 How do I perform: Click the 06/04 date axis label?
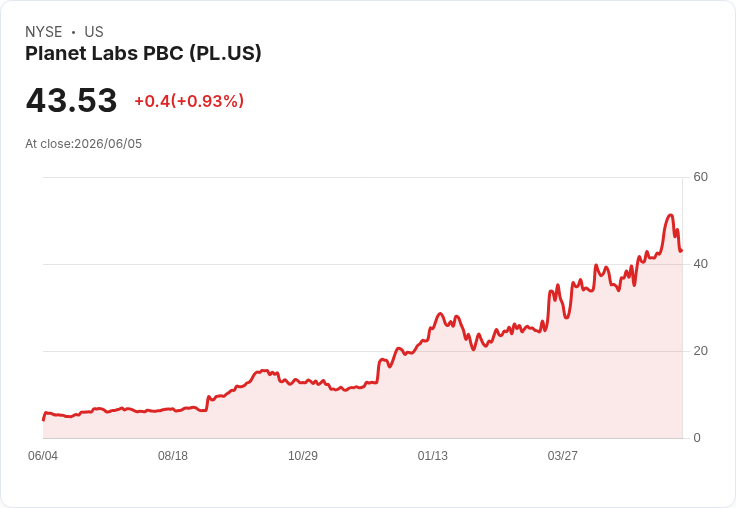(x=43, y=455)
